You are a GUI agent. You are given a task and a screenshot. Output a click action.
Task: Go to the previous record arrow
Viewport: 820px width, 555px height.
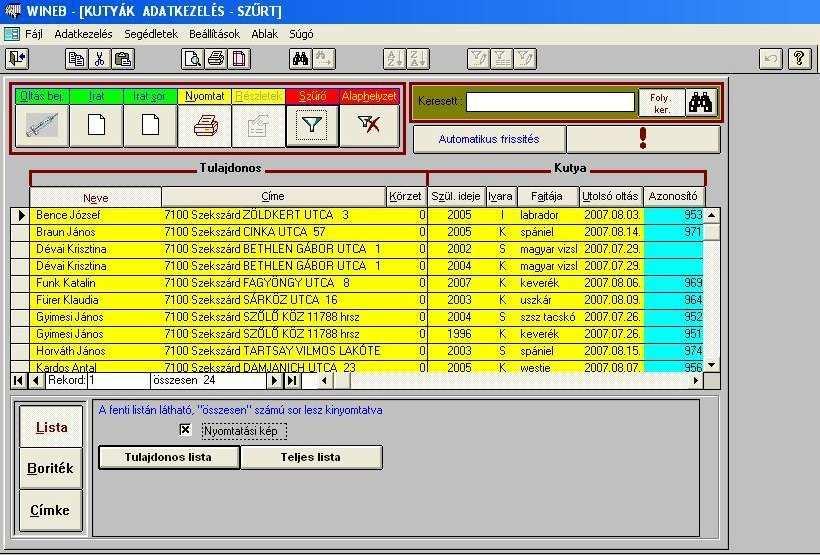pos(36,380)
